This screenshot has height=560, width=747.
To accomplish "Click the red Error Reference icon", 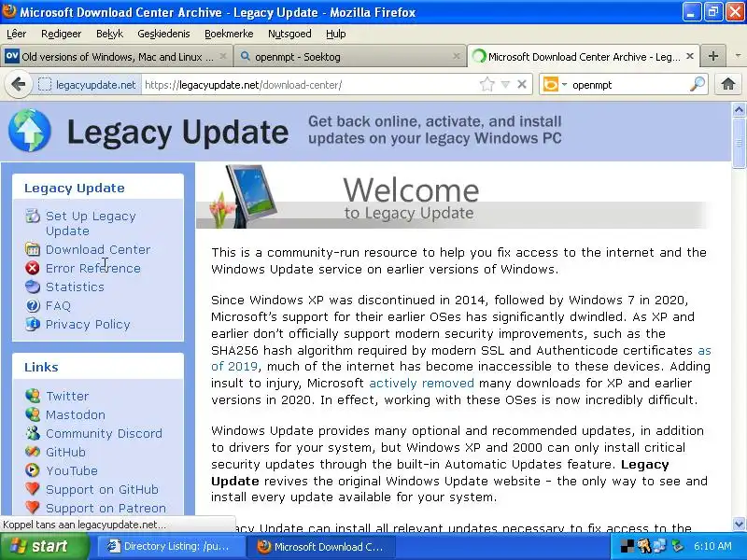I will click(x=33, y=268).
